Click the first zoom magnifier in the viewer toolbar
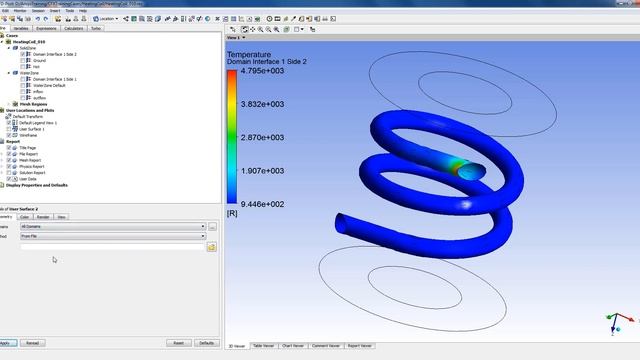 click(260, 29)
